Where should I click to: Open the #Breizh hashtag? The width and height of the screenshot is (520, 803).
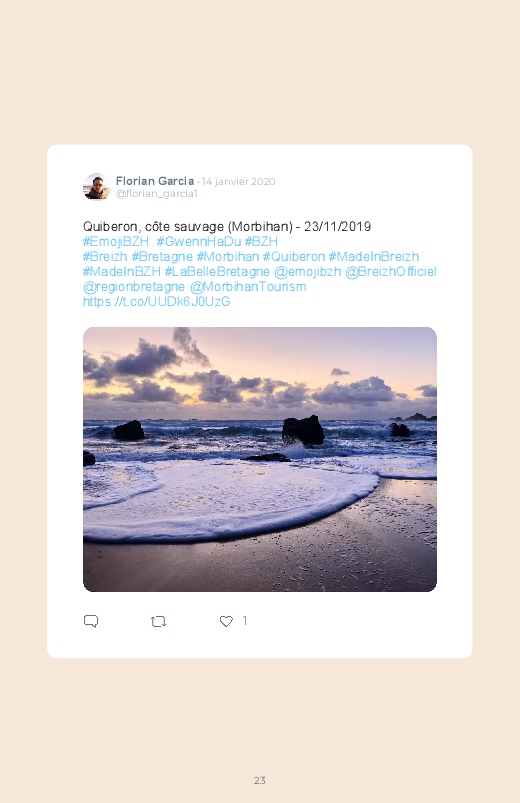click(105, 257)
